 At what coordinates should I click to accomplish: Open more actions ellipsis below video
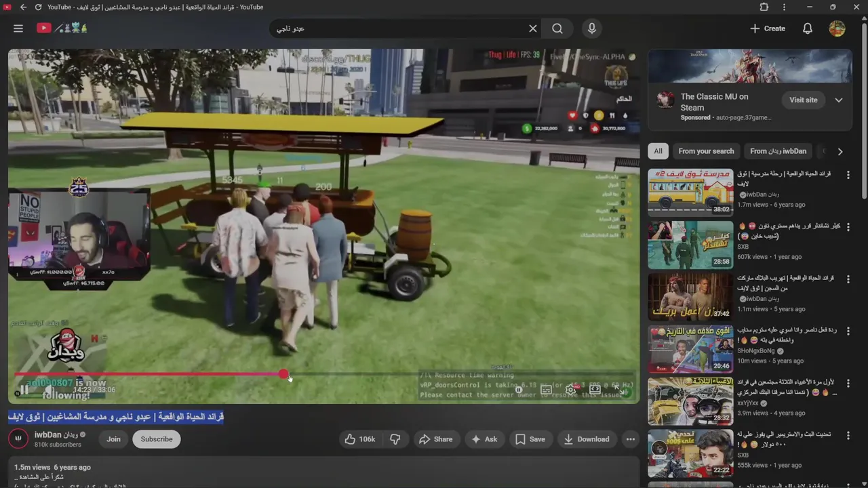point(631,439)
